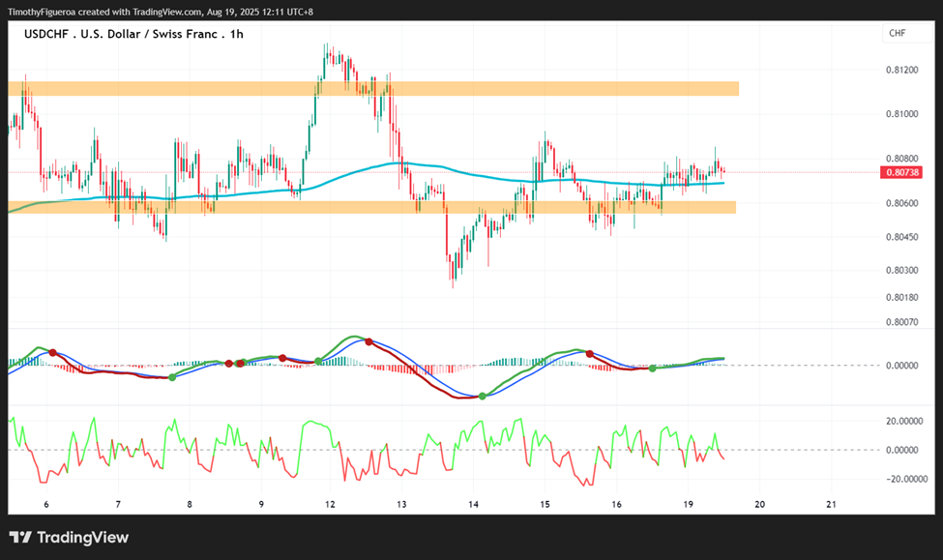Viewport: 943px width, 560px height.
Task: Click date label 12 on time axis
Action: click(330, 504)
